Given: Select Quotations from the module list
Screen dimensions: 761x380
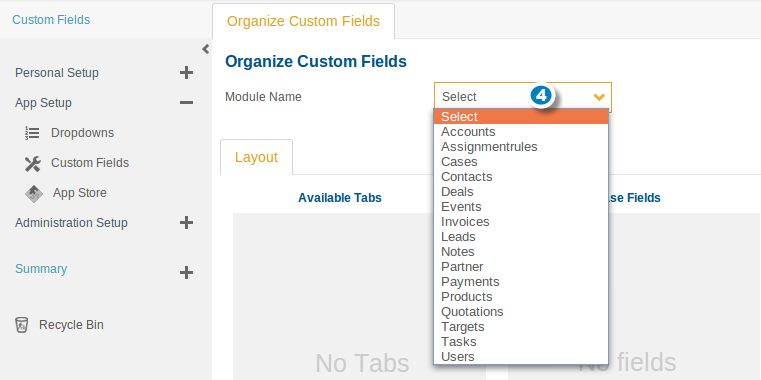Looking at the screenshot, I should point(521,312).
